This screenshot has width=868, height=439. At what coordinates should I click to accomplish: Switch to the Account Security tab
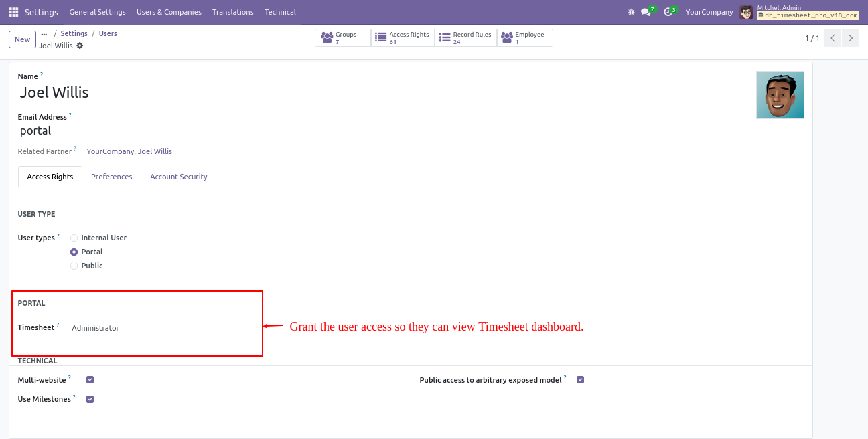click(x=178, y=177)
